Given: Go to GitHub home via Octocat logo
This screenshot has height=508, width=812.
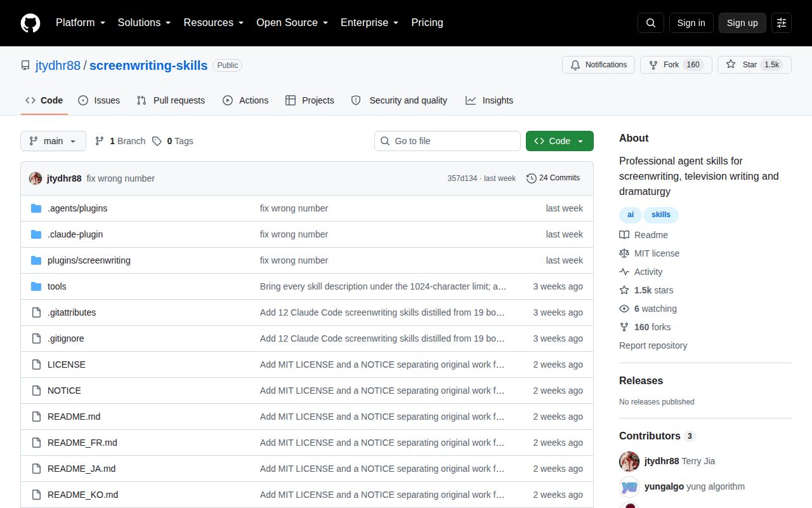Looking at the screenshot, I should 30,23.
